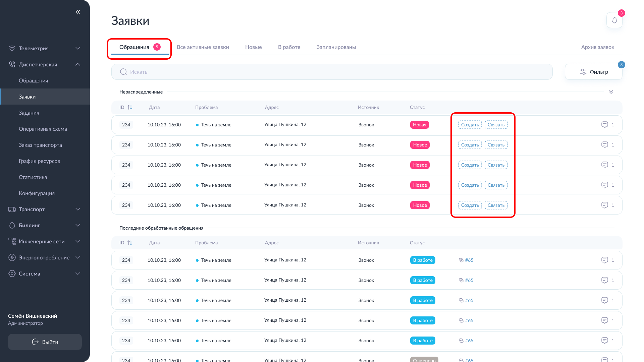This screenshot has width=644, height=362.
Task: Open comments icon on first Новая row
Action: pos(604,125)
